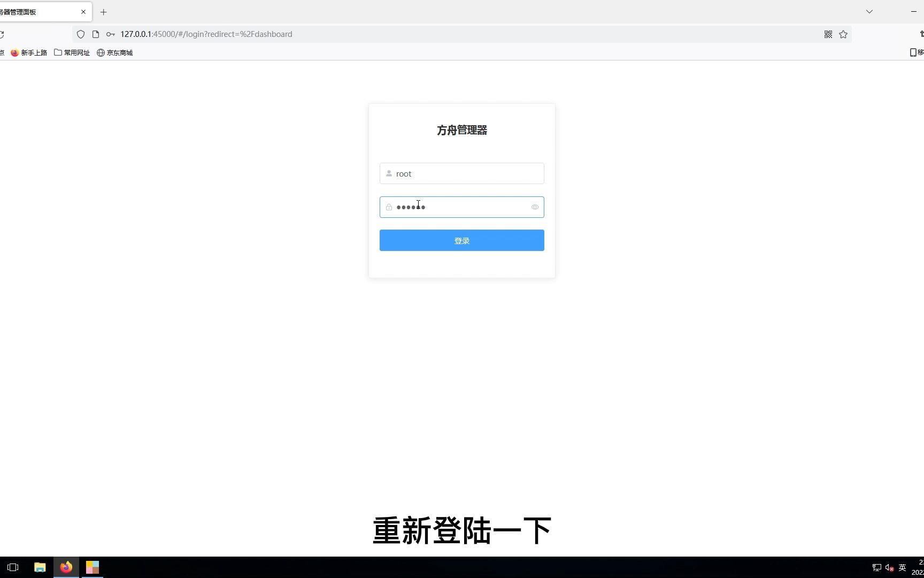Open the QR code icon in the address bar
The image size is (924, 578).
point(828,34)
